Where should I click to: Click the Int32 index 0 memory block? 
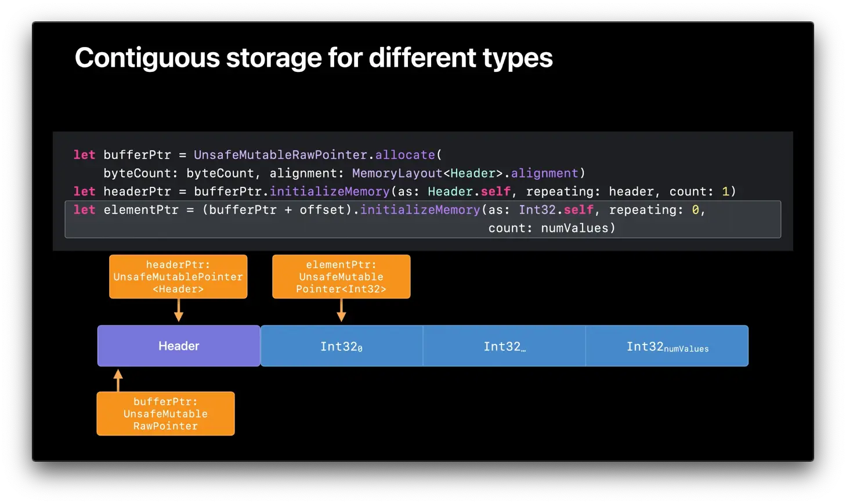342,346
